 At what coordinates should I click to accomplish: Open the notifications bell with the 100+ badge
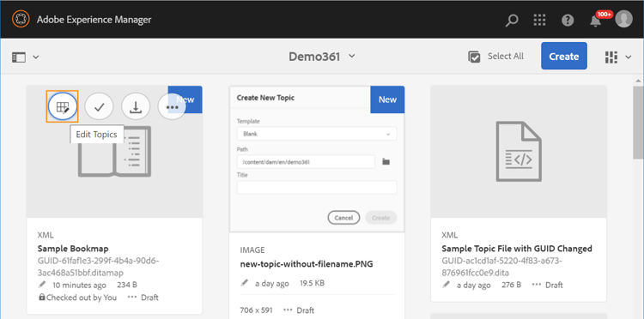pos(596,20)
